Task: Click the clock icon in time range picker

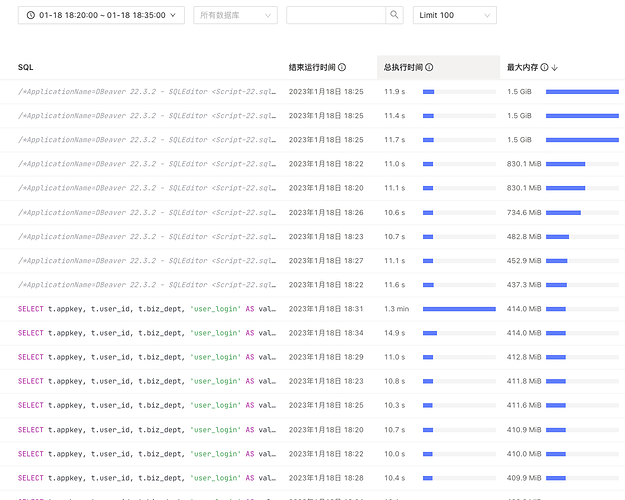Action: coord(32,15)
